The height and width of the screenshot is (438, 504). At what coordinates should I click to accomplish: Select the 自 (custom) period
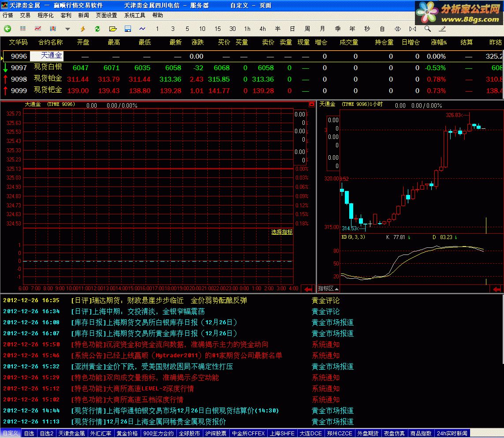(x=382, y=29)
